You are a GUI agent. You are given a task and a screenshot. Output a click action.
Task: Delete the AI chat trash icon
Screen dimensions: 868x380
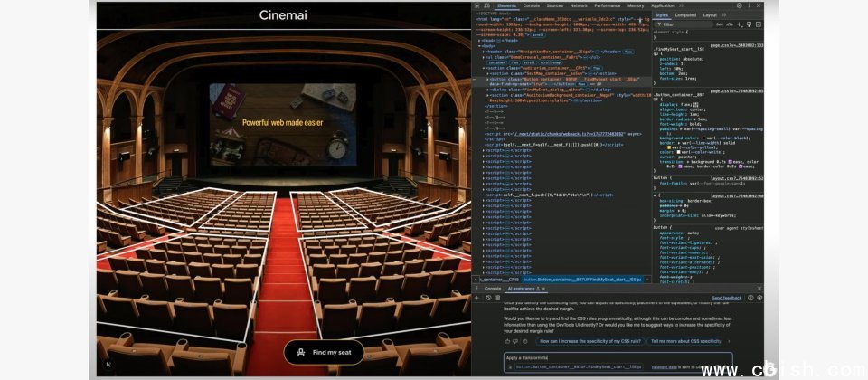click(x=497, y=298)
